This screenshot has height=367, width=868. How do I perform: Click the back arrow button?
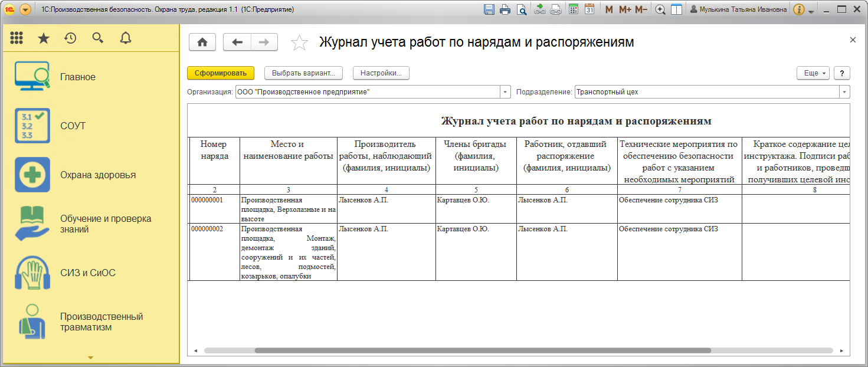coord(237,42)
